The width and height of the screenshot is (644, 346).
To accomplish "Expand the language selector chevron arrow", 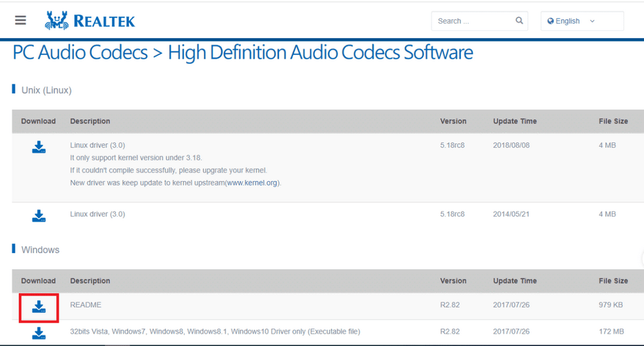I will (x=592, y=21).
